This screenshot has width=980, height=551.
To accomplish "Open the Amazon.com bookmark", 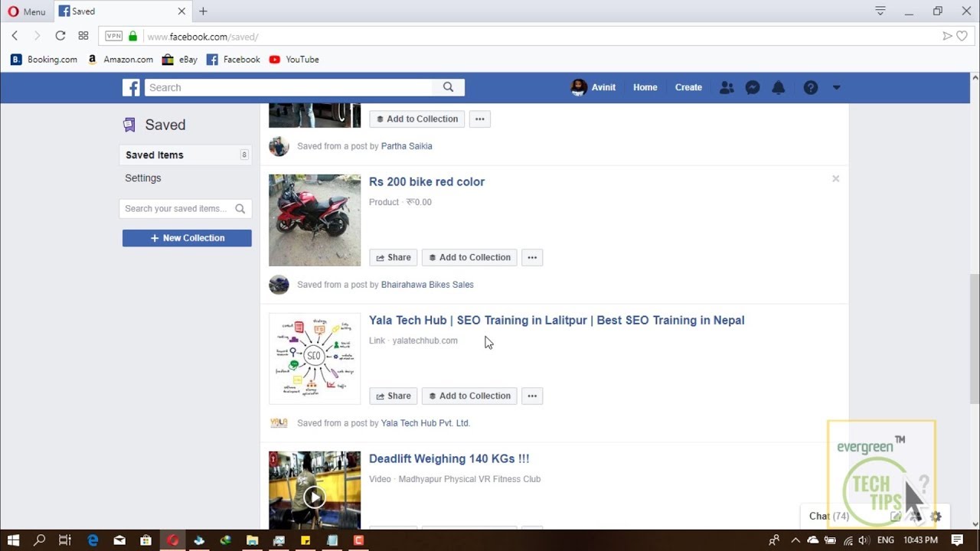I will click(x=120, y=59).
